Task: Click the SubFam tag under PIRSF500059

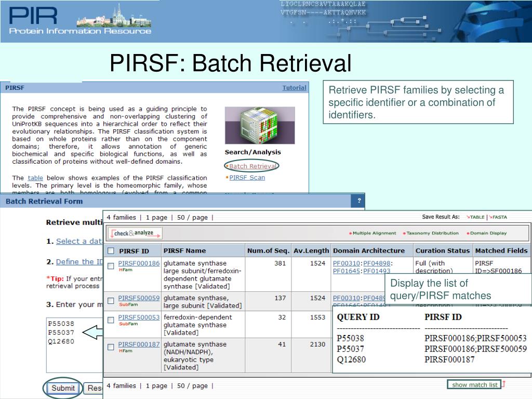Action: coord(128,304)
